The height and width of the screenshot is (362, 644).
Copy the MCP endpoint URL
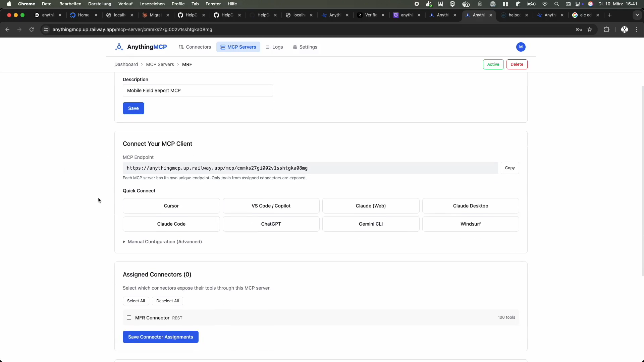click(x=510, y=168)
